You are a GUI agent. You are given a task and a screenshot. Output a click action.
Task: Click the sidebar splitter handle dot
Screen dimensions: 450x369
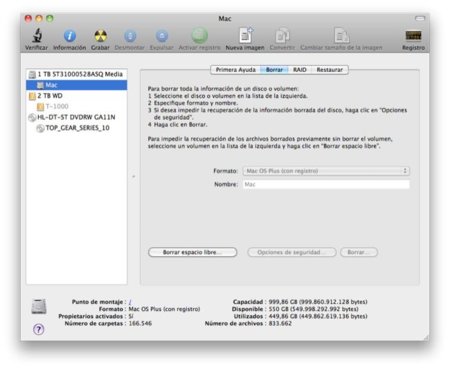coord(134,176)
